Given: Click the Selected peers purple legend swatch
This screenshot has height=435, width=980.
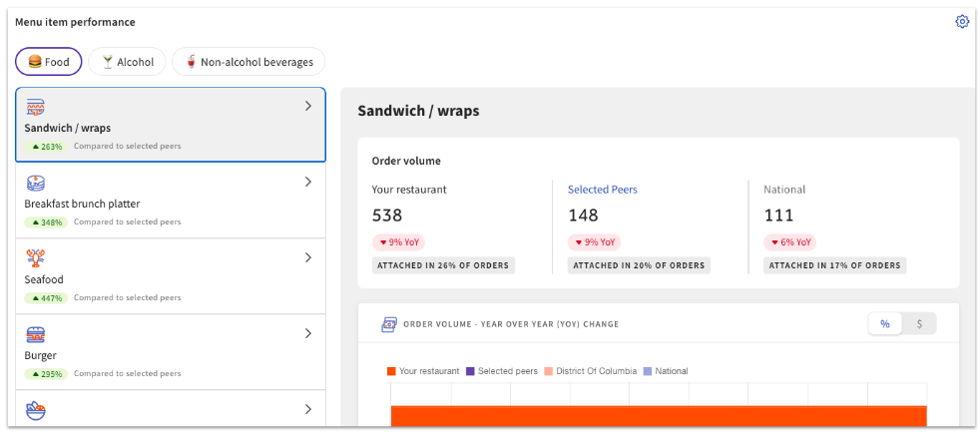Looking at the screenshot, I should coord(470,371).
